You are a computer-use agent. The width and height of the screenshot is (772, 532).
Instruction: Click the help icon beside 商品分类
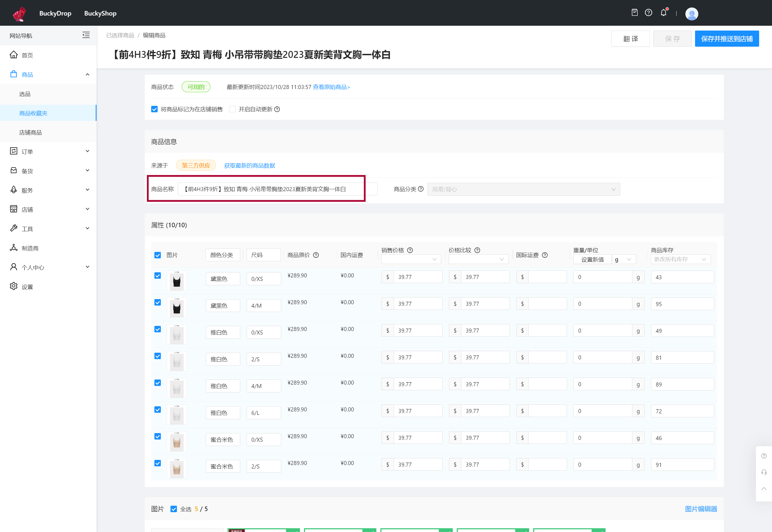(421, 189)
